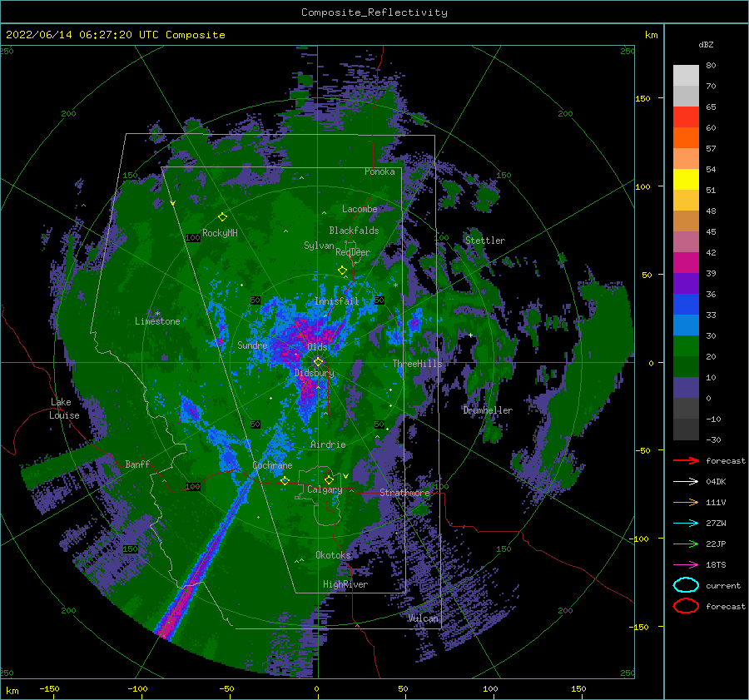Click the yellow radar-site diamond below Olds
The image size is (749, 700).
[x=318, y=362]
